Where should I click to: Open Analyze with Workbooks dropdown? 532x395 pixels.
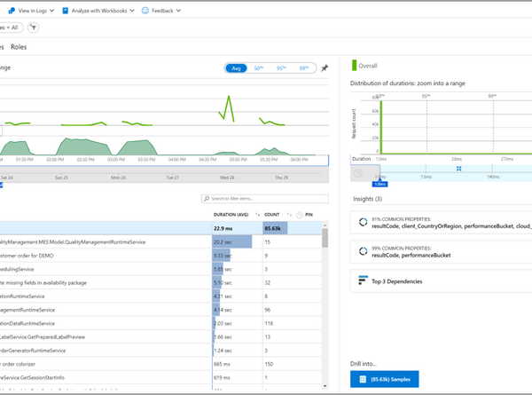(x=98, y=11)
